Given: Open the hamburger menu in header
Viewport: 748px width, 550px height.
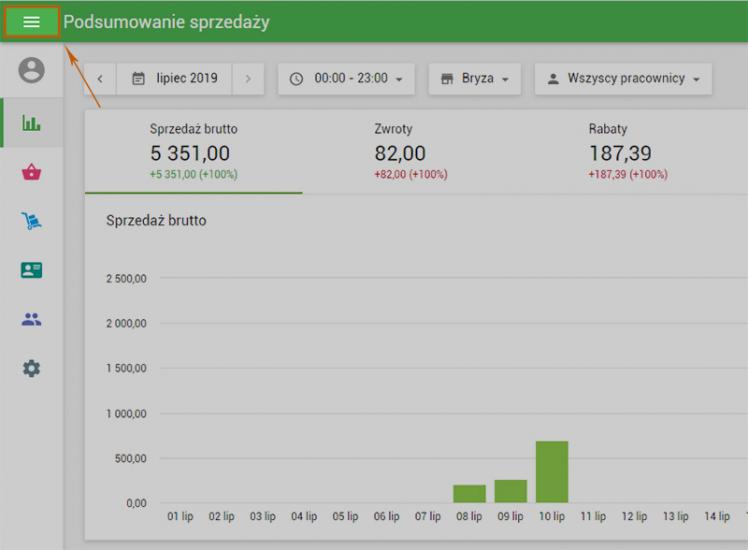Looking at the screenshot, I should coord(31,22).
